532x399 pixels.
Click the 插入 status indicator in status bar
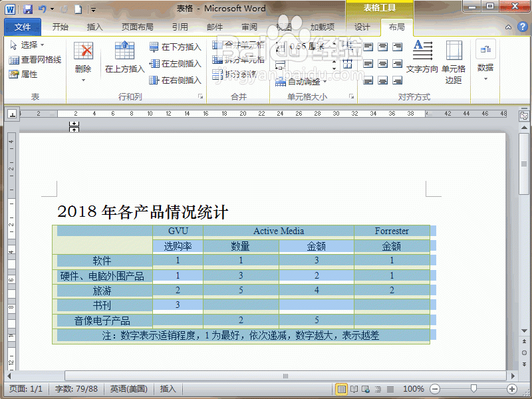(x=167, y=388)
